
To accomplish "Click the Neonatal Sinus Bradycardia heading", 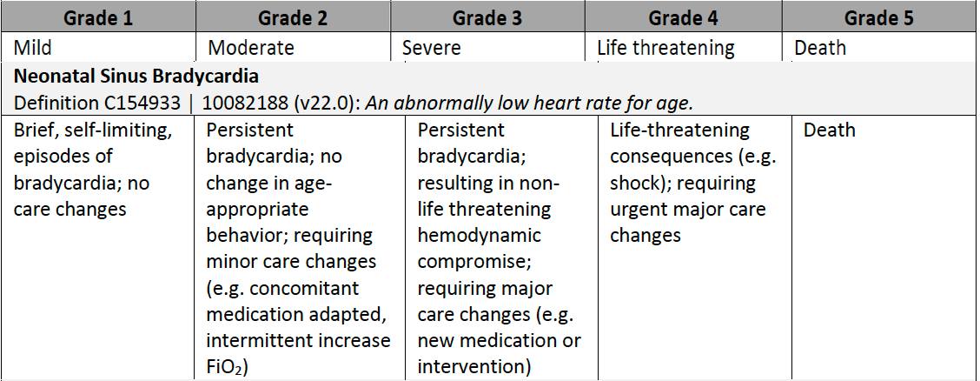I will [x=136, y=76].
